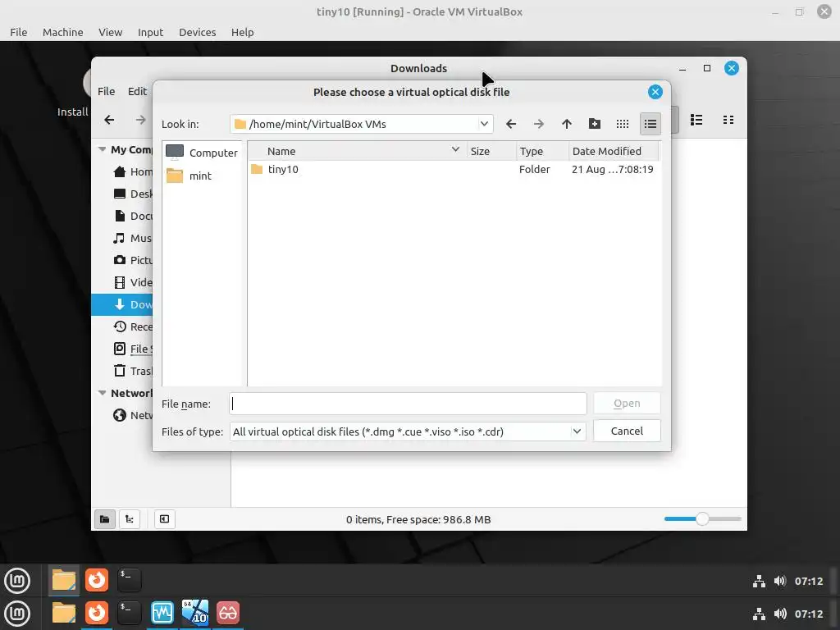The image size is (840, 630).
Task: Open the VirtualBox Help menu
Action: pos(242,32)
